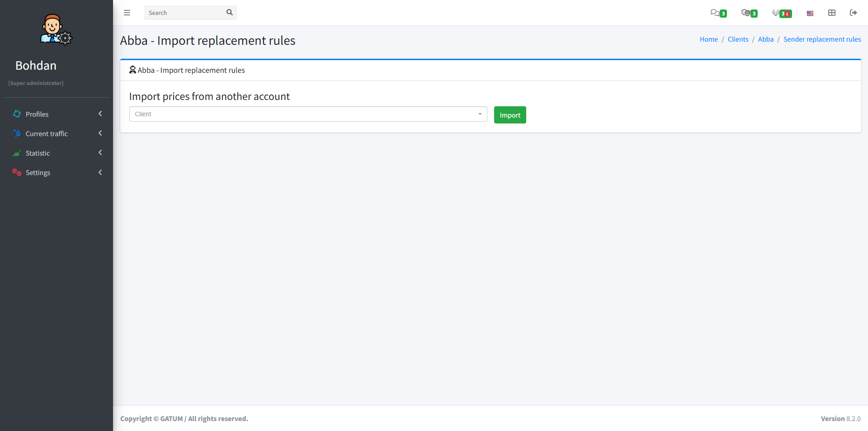Expand the Settings menu chevron
The width and height of the screenshot is (868, 431).
[x=100, y=172]
